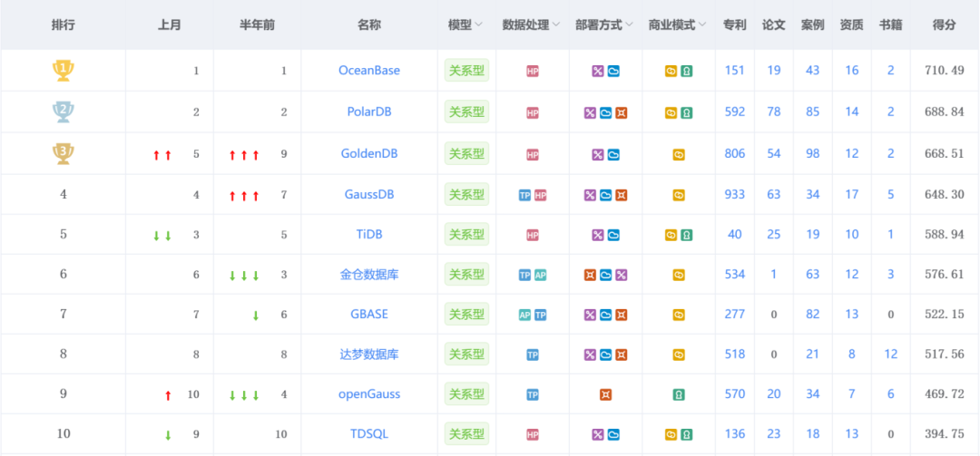
Task: Click the yellow business-model icon for TDSQL
Action: [x=671, y=434]
